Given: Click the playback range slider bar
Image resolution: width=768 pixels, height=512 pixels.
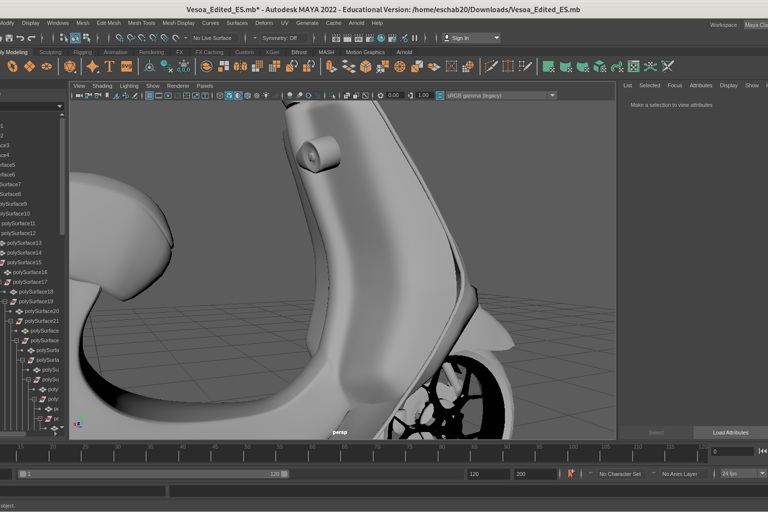Looking at the screenshot, I should pos(150,474).
